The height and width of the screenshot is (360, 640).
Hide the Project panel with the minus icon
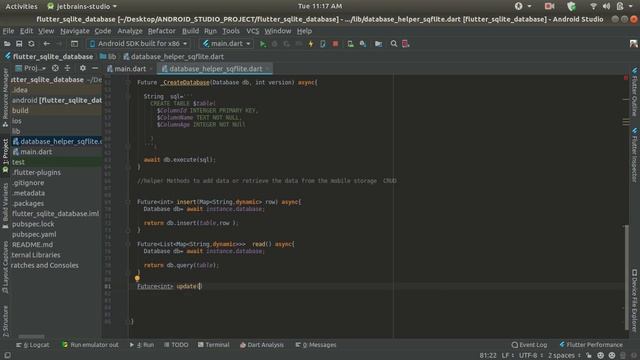point(95,68)
